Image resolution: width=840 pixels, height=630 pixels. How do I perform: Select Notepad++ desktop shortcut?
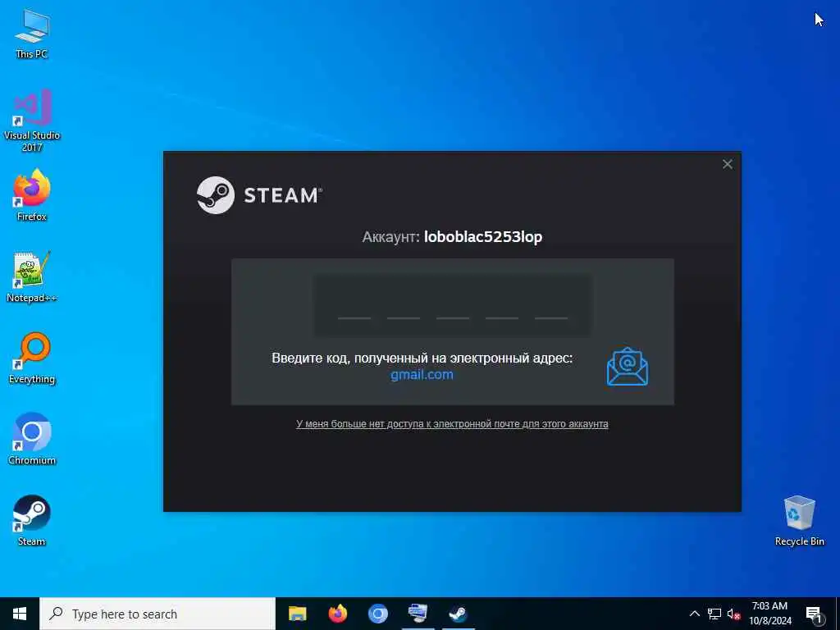[32, 277]
